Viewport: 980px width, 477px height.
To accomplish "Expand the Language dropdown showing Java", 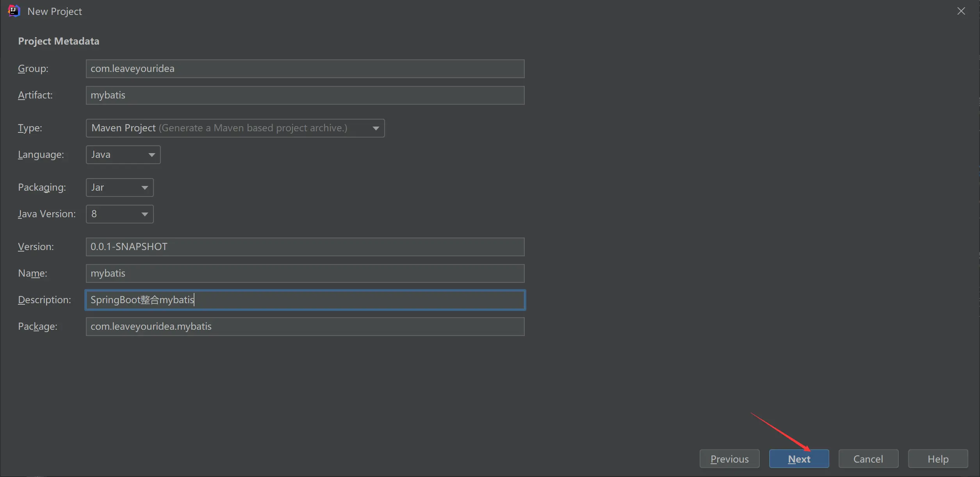I will click(123, 155).
